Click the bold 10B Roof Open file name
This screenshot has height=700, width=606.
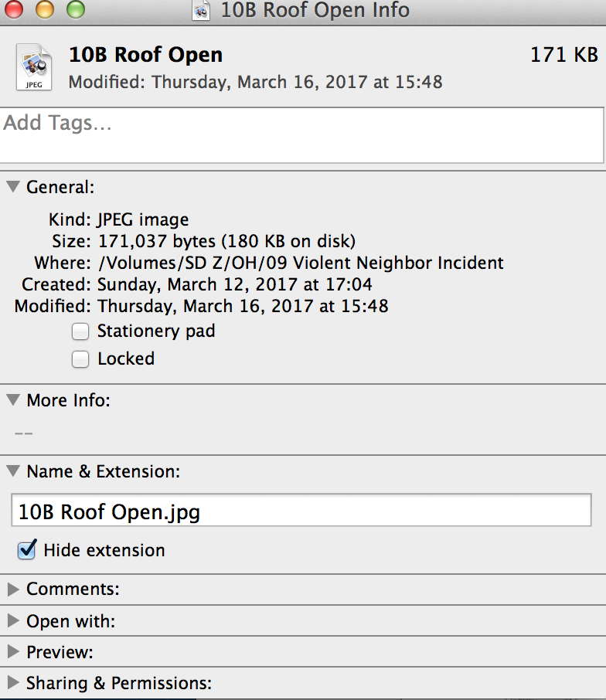point(146,55)
